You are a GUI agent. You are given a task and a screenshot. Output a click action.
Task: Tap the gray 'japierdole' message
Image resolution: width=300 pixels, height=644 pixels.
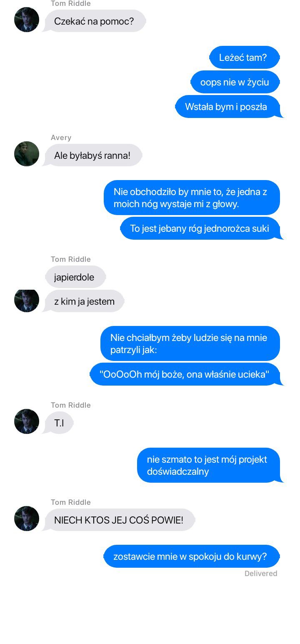pyautogui.click(x=75, y=277)
